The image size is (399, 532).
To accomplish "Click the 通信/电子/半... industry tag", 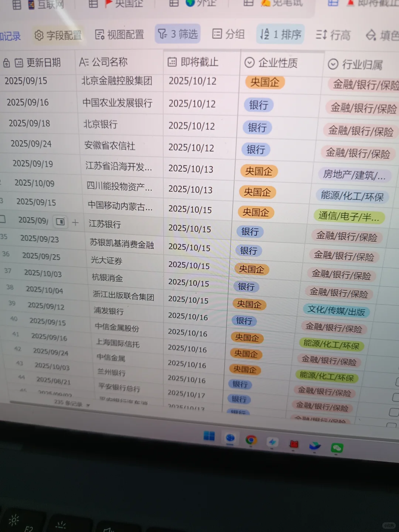I will [x=349, y=216].
